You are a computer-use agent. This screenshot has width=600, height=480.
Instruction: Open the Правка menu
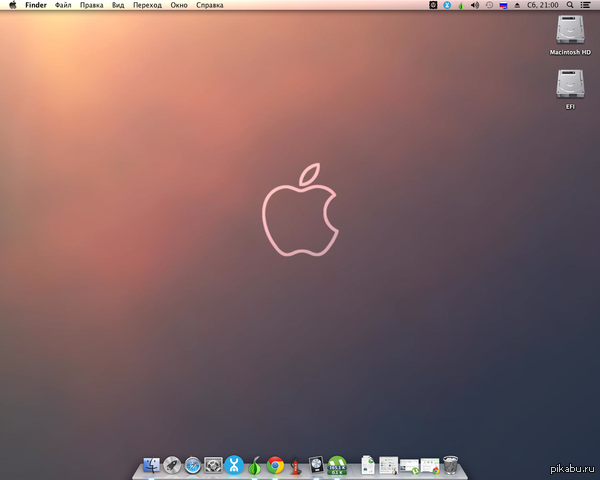(x=91, y=5)
